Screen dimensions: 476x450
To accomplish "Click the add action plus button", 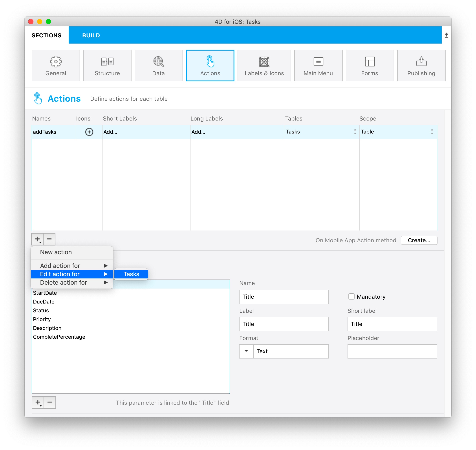I will pyautogui.click(x=38, y=239).
